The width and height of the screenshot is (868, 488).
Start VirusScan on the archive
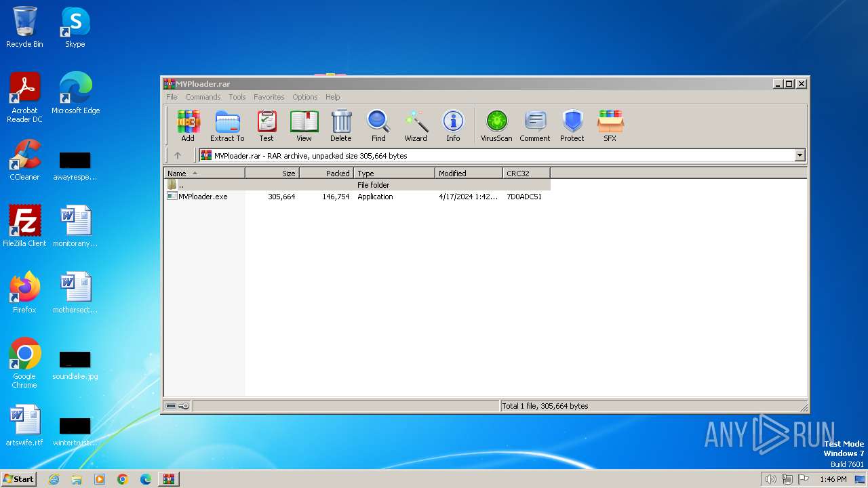pos(496,126)
